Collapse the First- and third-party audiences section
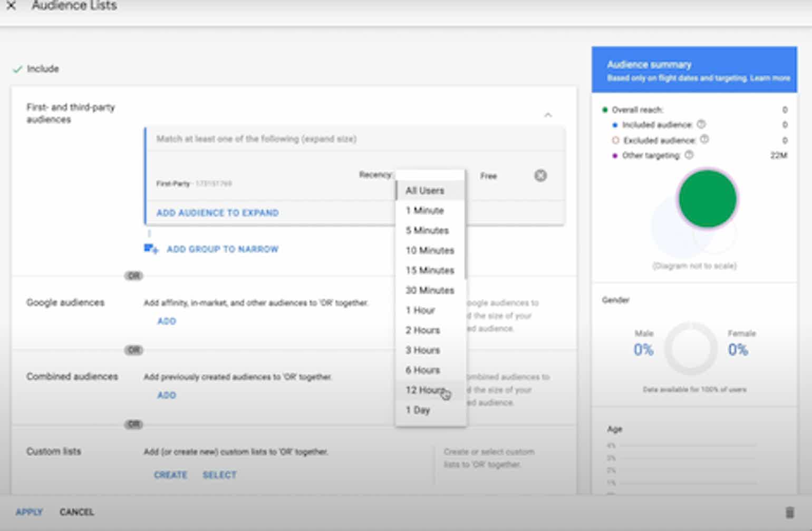This screenshot has width=812, height=531. 548,114
